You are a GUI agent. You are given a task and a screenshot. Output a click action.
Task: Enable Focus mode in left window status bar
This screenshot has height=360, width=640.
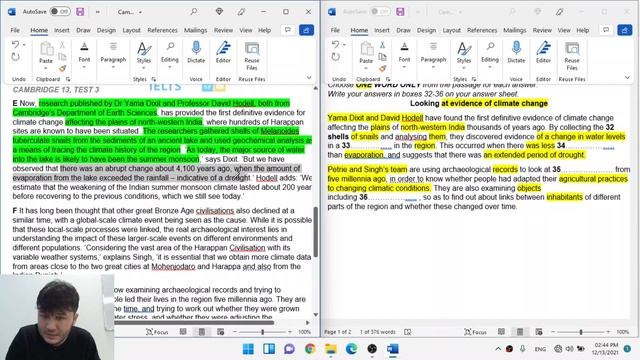157,332
